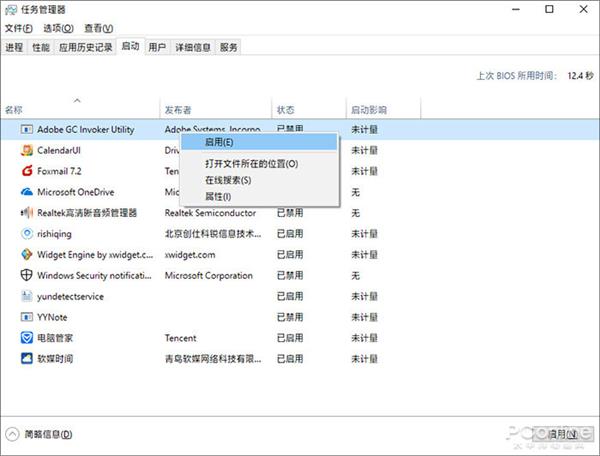
Task: Switch to the 用户 tab
Action: click(x=157, y=47)
